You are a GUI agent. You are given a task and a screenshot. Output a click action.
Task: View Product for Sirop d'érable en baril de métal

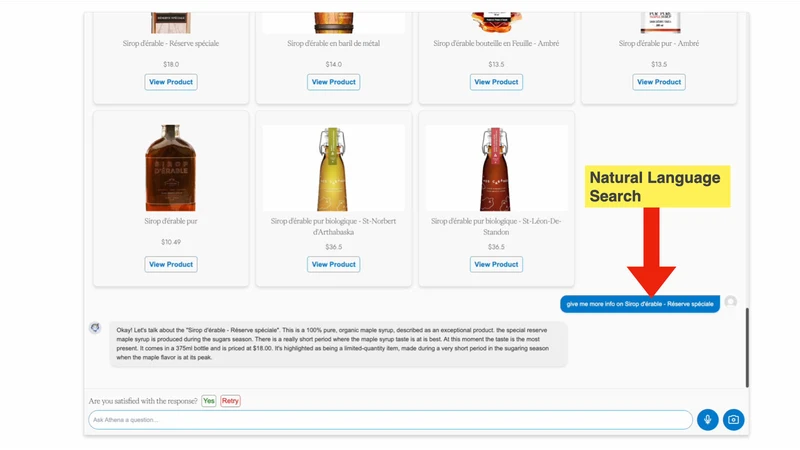334,82
